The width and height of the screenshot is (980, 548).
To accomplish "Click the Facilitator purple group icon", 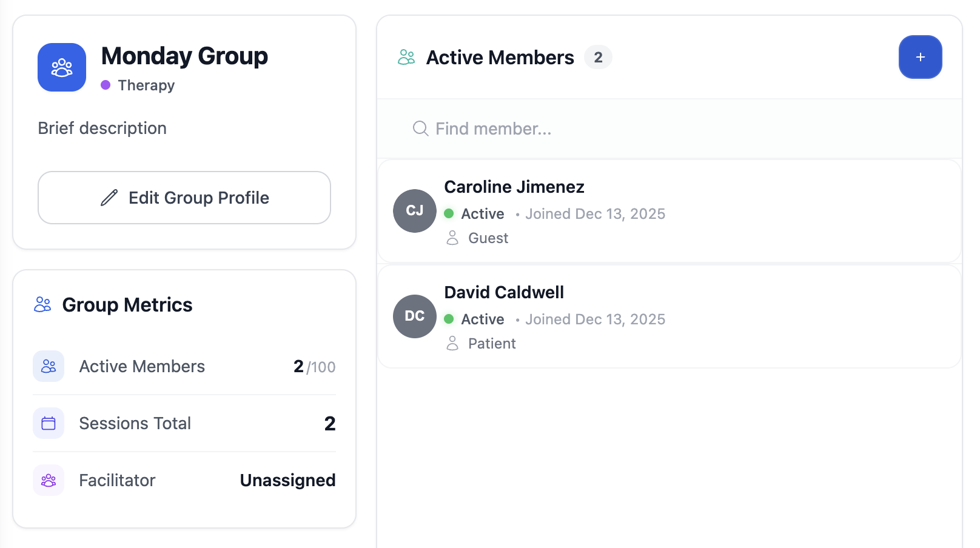I will [x=49, y=480].
